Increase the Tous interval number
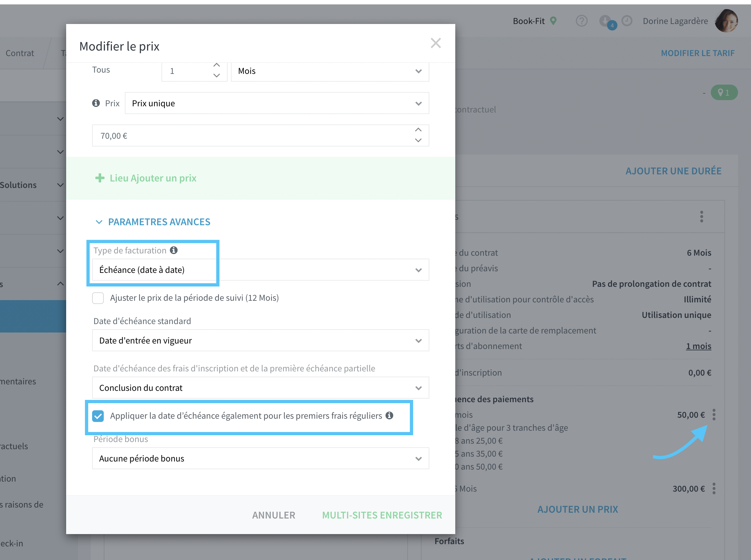 pos(216,65)
